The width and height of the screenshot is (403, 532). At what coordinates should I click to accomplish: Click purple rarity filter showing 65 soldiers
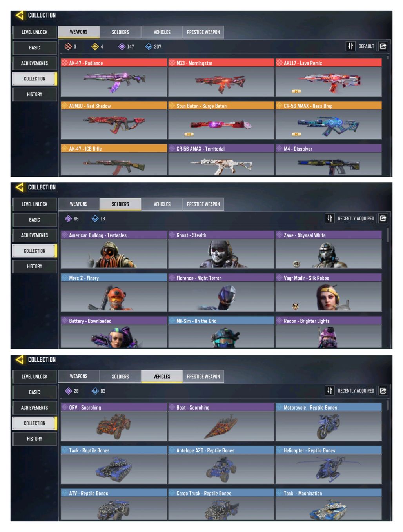pyautogui.click(x=72, y=219)
